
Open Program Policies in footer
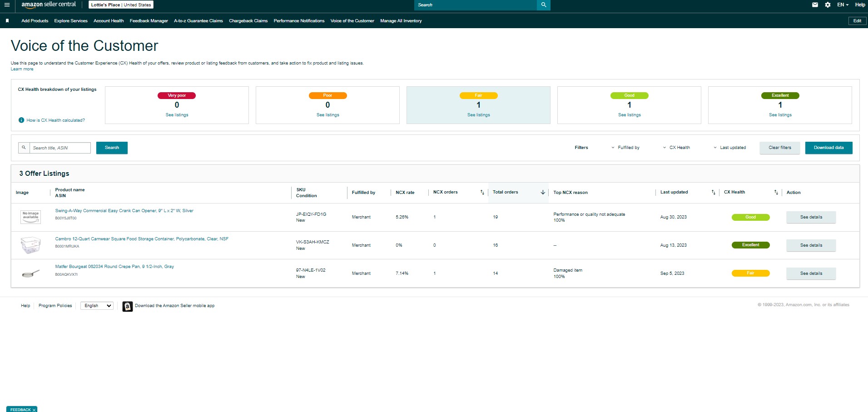(x=55, y=306)
